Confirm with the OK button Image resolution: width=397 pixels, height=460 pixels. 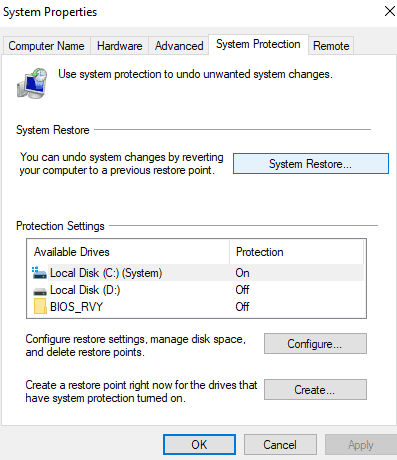tap(199, 445)
